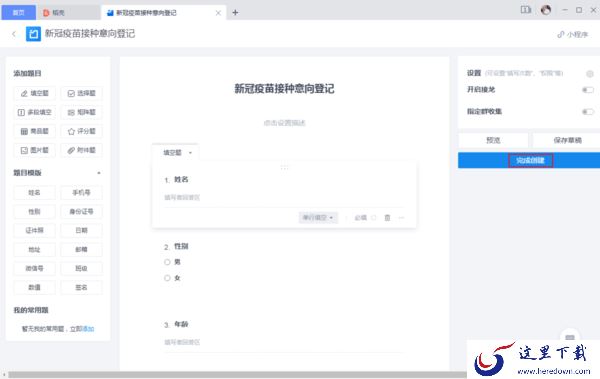Add a 多段填空 multi-blank question

coord(34,112)
